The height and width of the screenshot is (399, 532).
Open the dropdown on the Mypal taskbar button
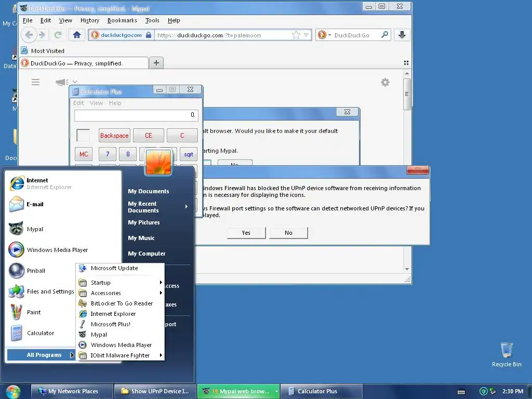[x=276, y=391]
